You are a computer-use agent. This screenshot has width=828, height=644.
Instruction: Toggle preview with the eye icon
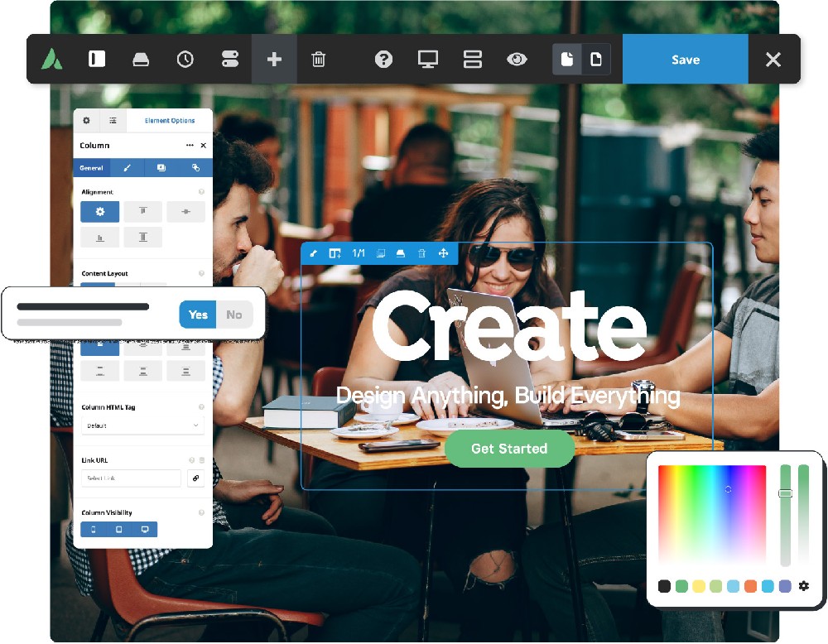coord(517,60)
